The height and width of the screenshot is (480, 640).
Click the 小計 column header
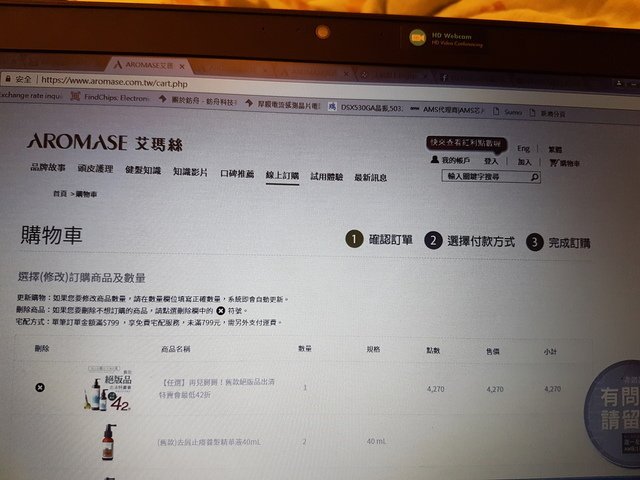point(550,351)
